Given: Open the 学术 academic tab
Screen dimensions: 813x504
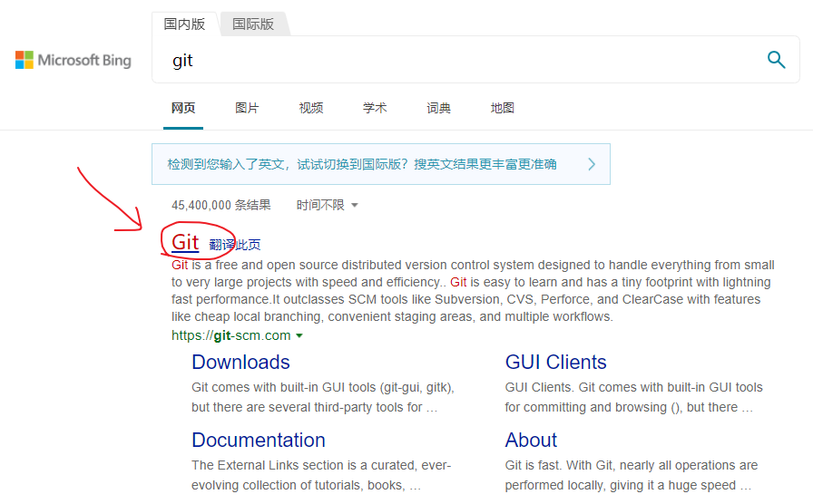Looking at the screenshot, I should pyautogui.click(x=375, y=108).
